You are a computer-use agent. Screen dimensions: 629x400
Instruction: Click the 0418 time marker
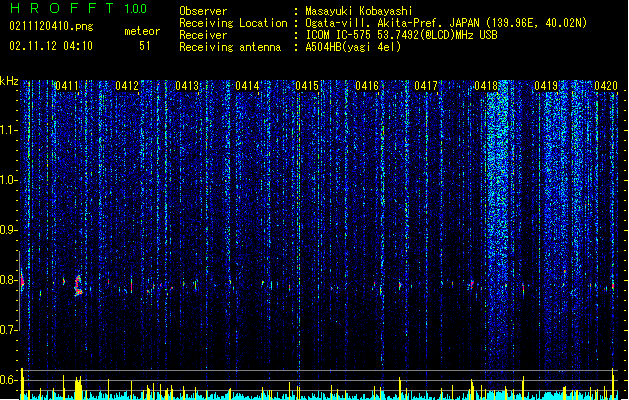[x=486, y=86]
